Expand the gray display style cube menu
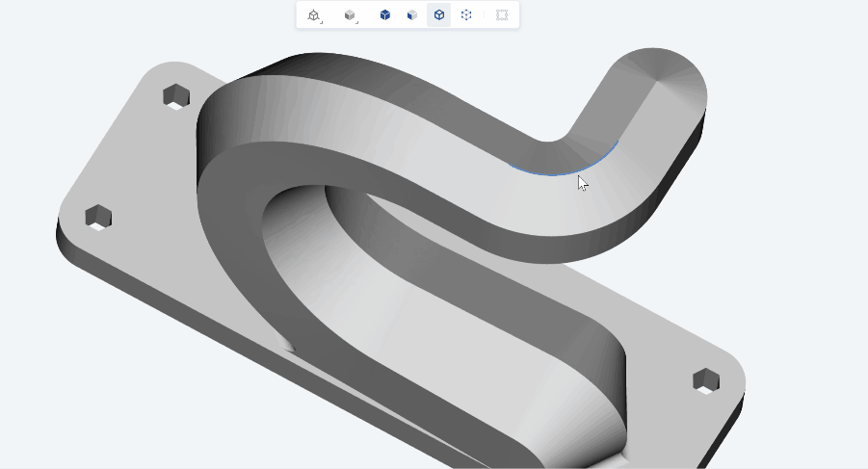Screen dimensions: 868x469 [351, 15]
